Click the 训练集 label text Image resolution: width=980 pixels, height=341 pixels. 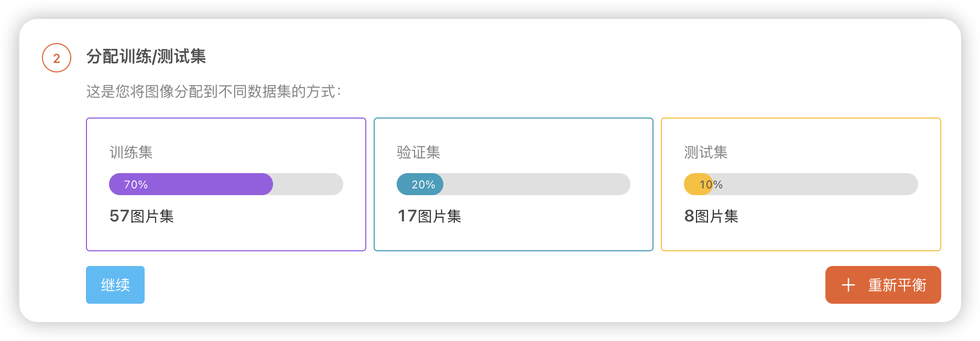point(131,153)
